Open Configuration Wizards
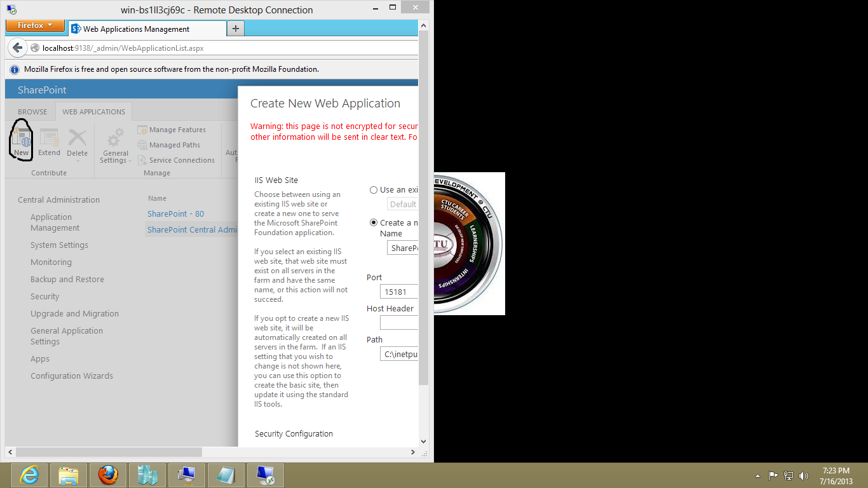868x488 pixels. (x=71, y=376)
